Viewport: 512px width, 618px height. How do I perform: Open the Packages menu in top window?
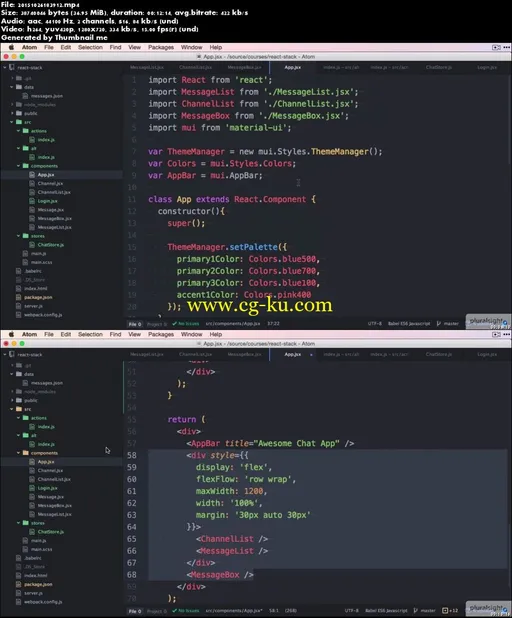(161, 47)
